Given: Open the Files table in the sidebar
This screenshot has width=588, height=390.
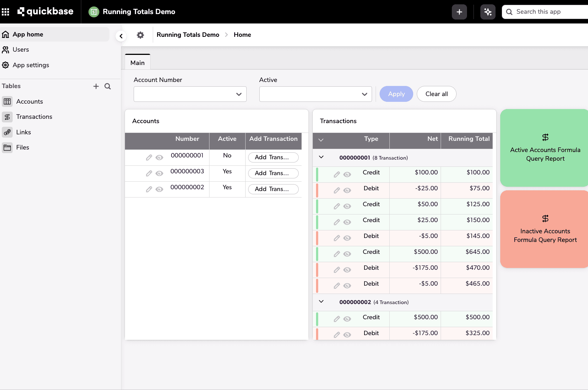Looking at the screenshot, I should (x=8, y=147).
